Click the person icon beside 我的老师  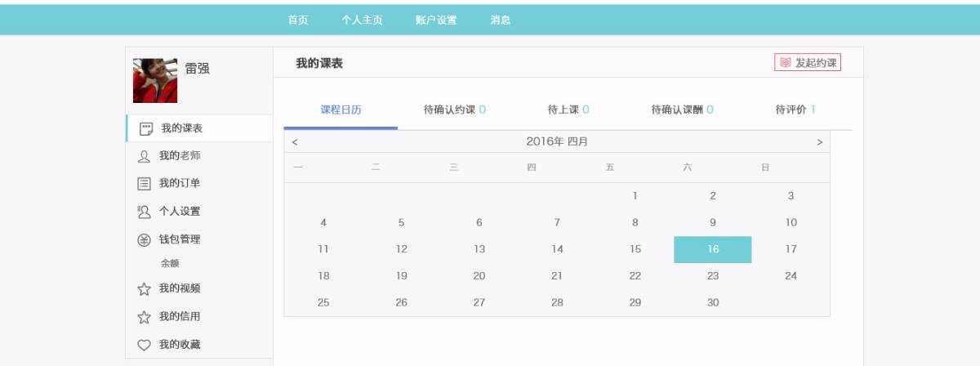pyautogui.click(x=144, y=156)
